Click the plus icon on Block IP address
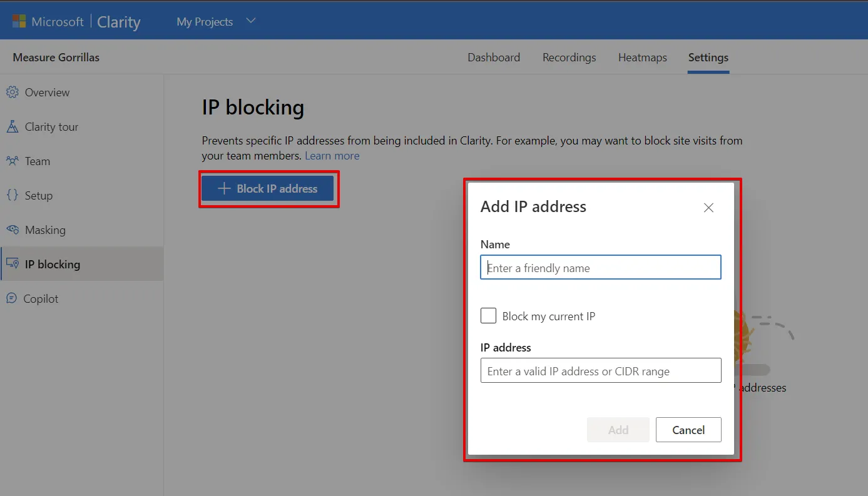 223,188
